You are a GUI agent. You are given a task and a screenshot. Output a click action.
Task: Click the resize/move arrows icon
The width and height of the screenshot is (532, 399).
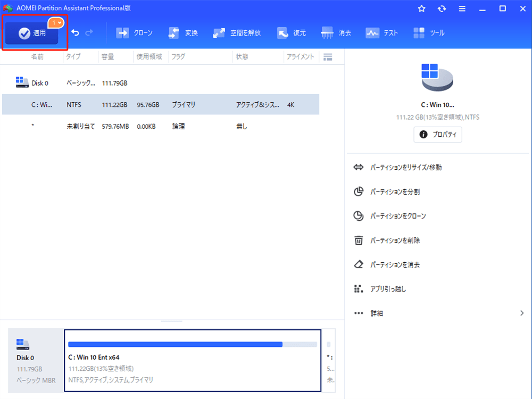(359, 167)
